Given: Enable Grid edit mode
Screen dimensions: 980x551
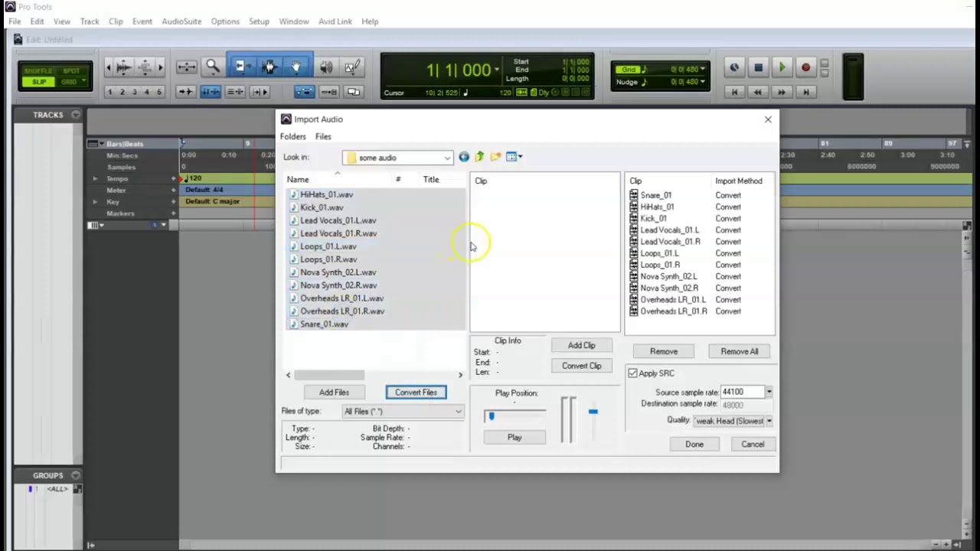Looking at the screenshot, I should (x=70, y=82).
